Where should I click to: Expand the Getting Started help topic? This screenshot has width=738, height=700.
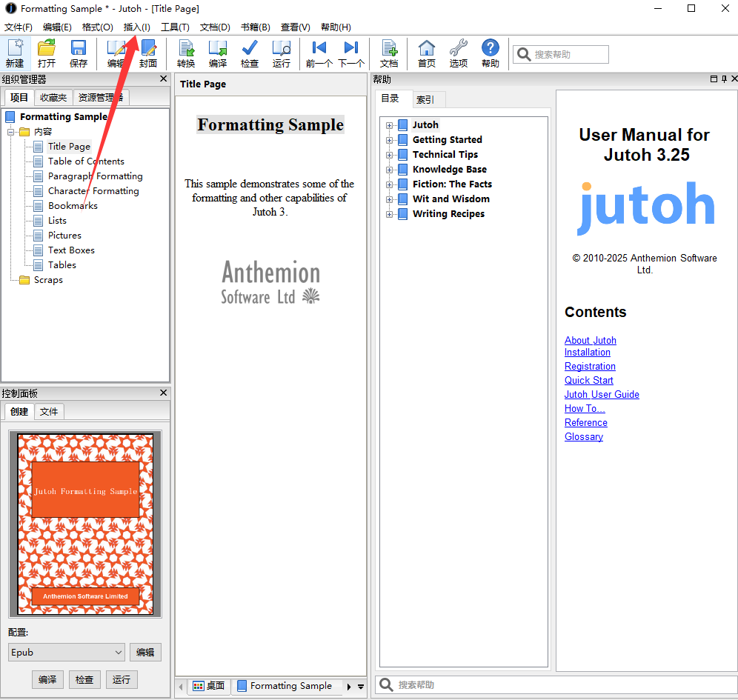(x=389, y=140)
